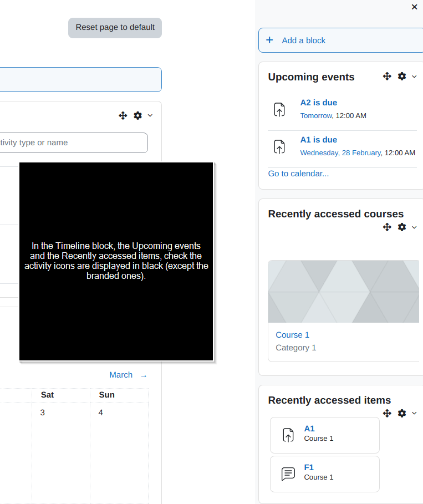Open Upcoming events block gear menu
The width and height of the screenshot is (423, 504).
(402, 76)
